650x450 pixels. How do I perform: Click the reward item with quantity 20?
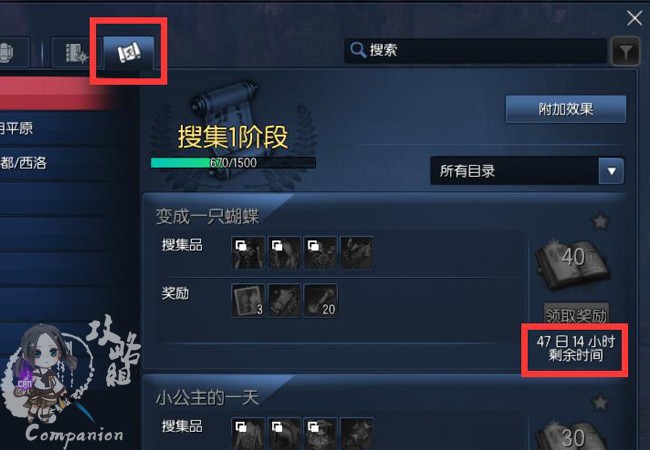320,301
